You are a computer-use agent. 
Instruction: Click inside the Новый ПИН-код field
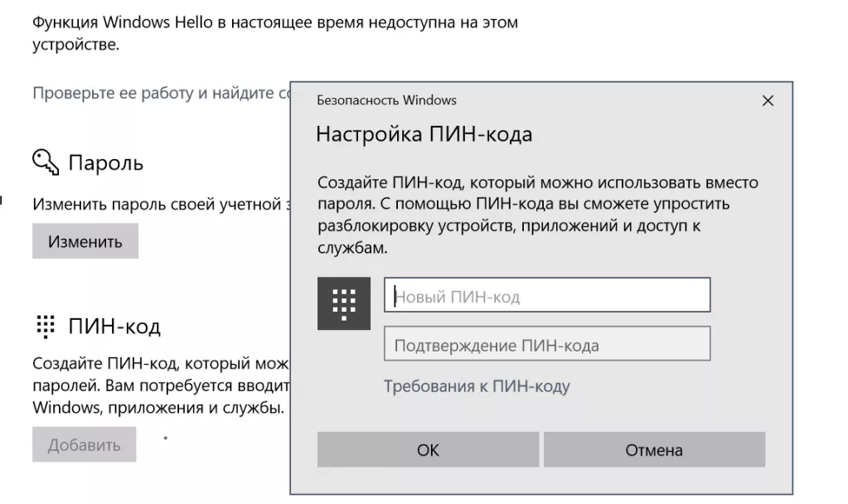[547, 294]
